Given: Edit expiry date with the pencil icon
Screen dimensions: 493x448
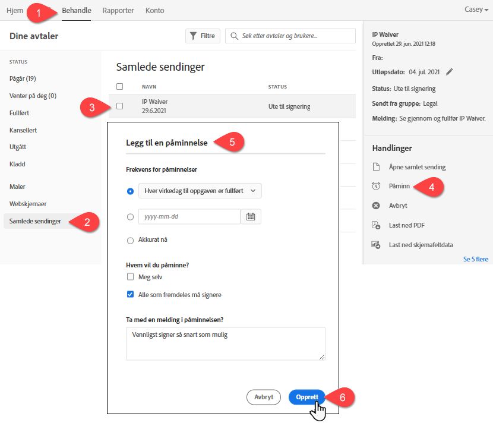Looking at the screenshot, I should coord(450,72).
